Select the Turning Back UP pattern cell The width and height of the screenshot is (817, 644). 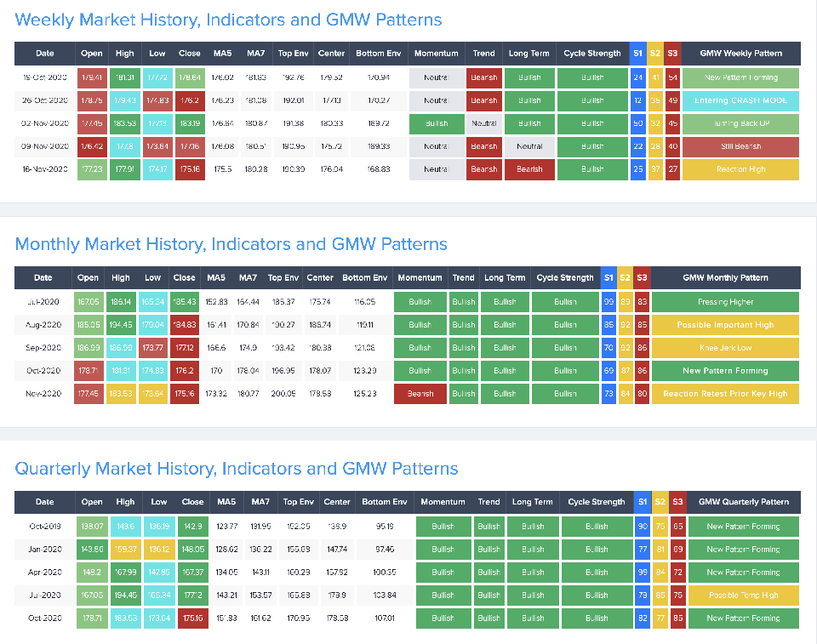[740, 123]
